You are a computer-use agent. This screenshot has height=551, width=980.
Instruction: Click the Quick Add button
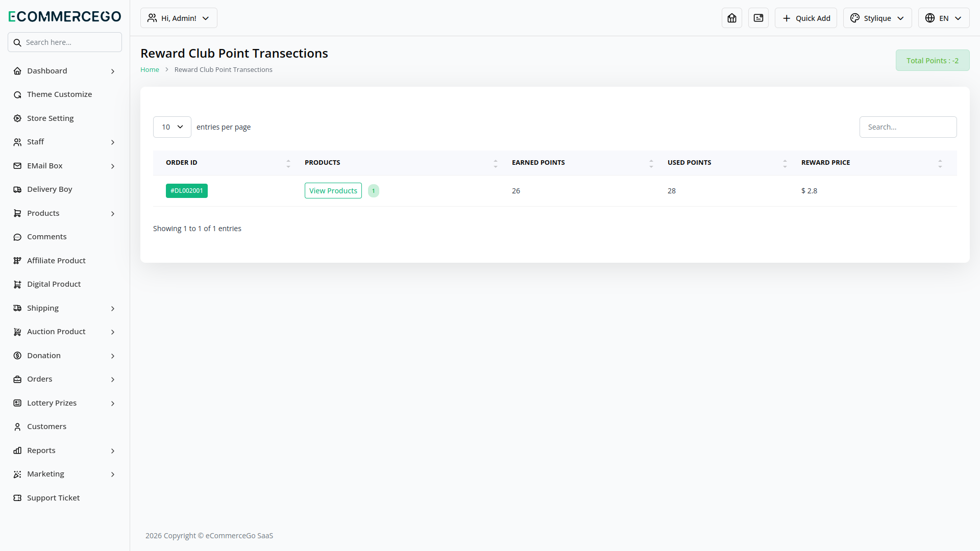[x=806, y=18]
